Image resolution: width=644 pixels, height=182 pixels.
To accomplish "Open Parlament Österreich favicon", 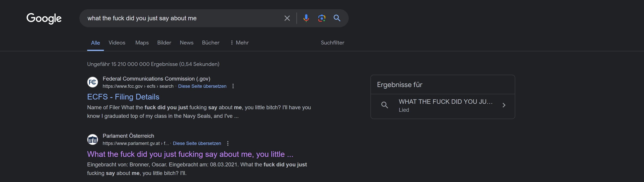I will (x=92, y=139).
